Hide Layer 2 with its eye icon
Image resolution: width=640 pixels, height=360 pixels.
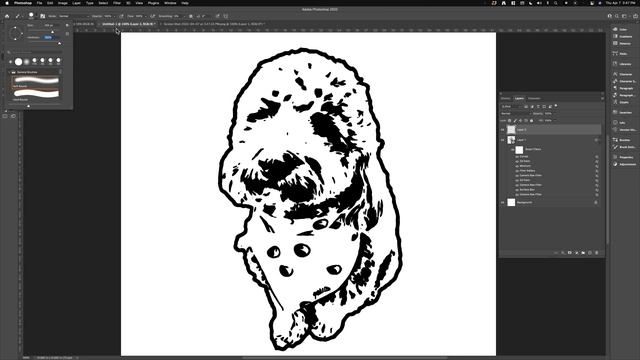pos(503,130)
